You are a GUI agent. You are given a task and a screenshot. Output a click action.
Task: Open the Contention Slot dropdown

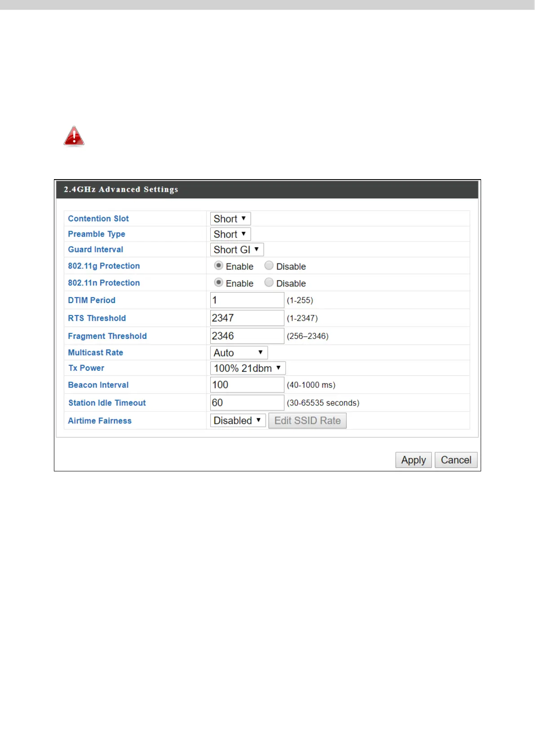click(x=230, y=219)
